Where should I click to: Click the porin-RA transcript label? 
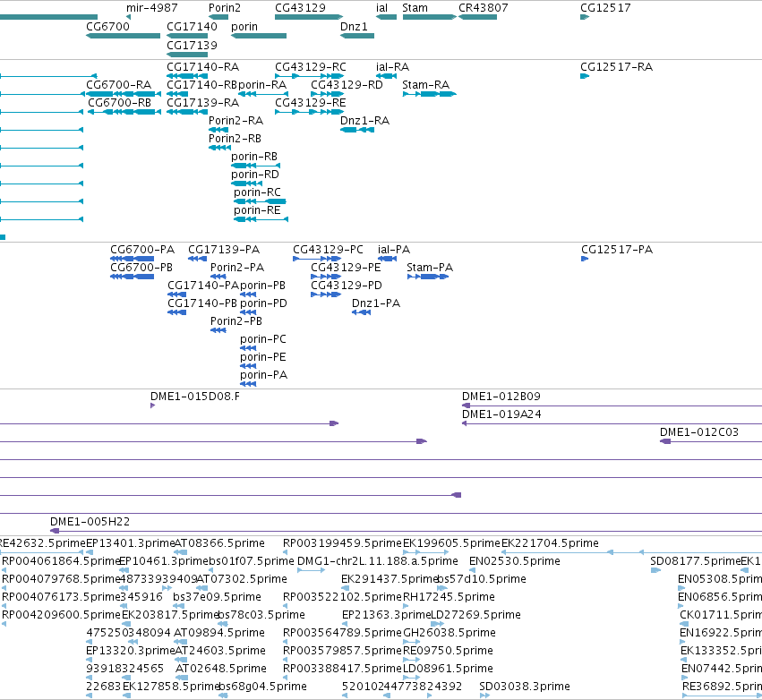coord(262,84)
